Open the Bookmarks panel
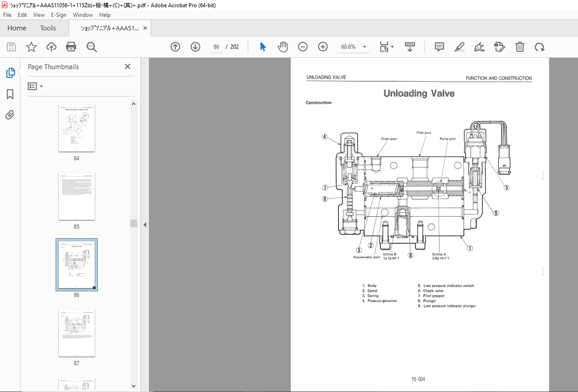Screen dimensions: 578x392 coord(10,94)
